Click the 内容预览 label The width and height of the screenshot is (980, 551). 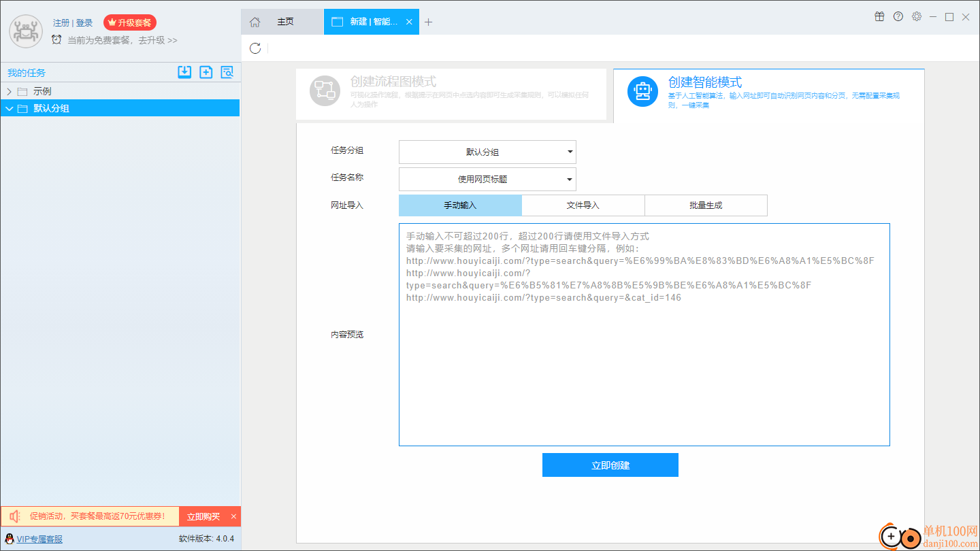pyautogui.click(x=347, y=335)
